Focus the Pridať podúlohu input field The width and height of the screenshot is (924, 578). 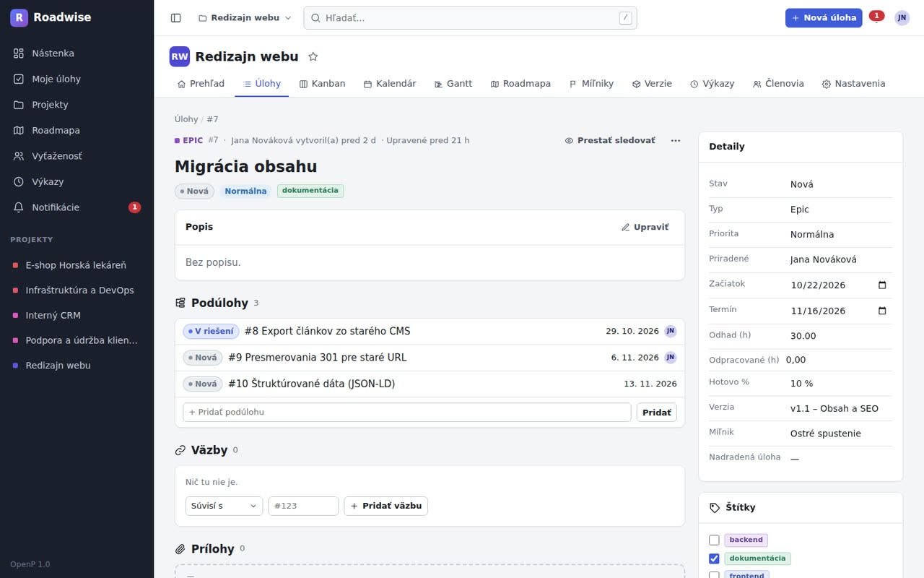pyautogui.click(x=407, y=413)
